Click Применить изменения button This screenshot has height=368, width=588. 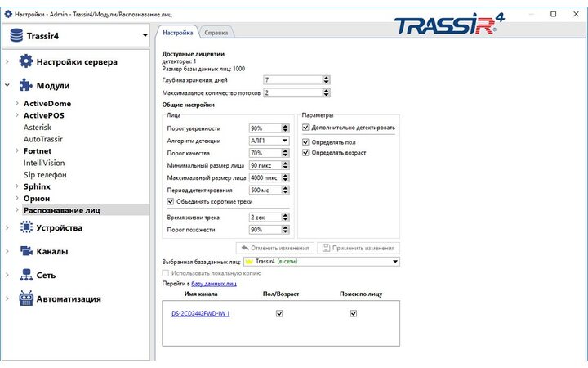tap(359, 249)
